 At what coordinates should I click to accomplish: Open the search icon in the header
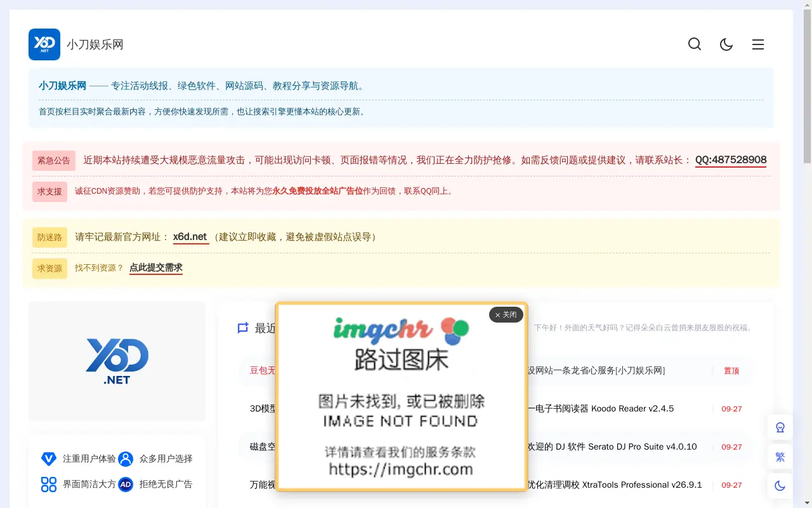(695, 44)
